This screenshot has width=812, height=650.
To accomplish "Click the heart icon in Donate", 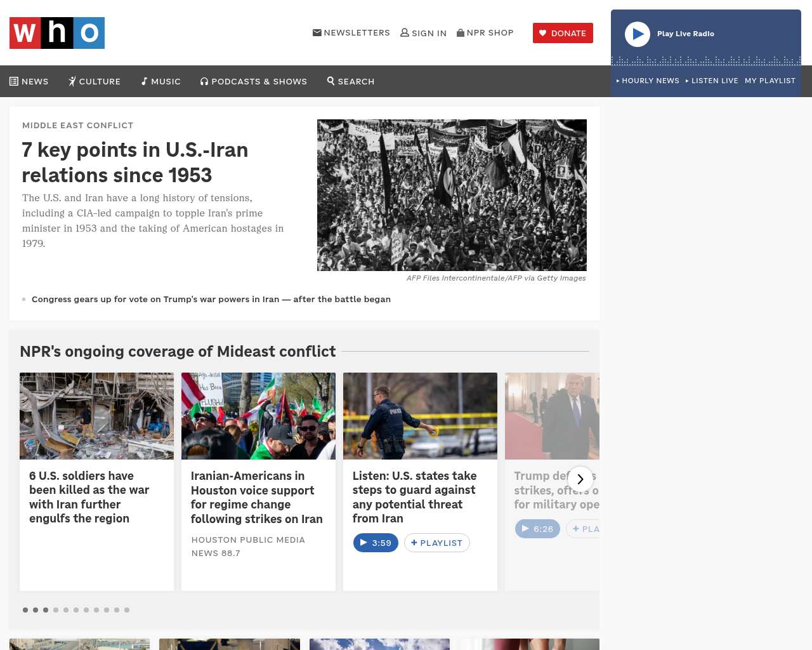I will click(x=543, y=33).
